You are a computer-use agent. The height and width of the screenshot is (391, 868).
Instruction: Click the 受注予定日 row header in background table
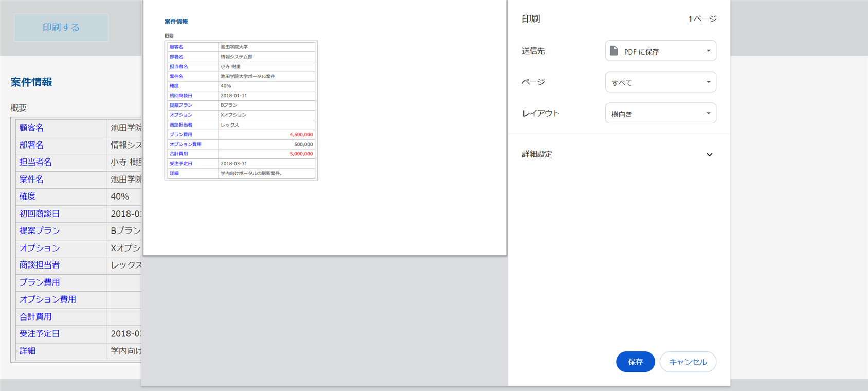40,334
